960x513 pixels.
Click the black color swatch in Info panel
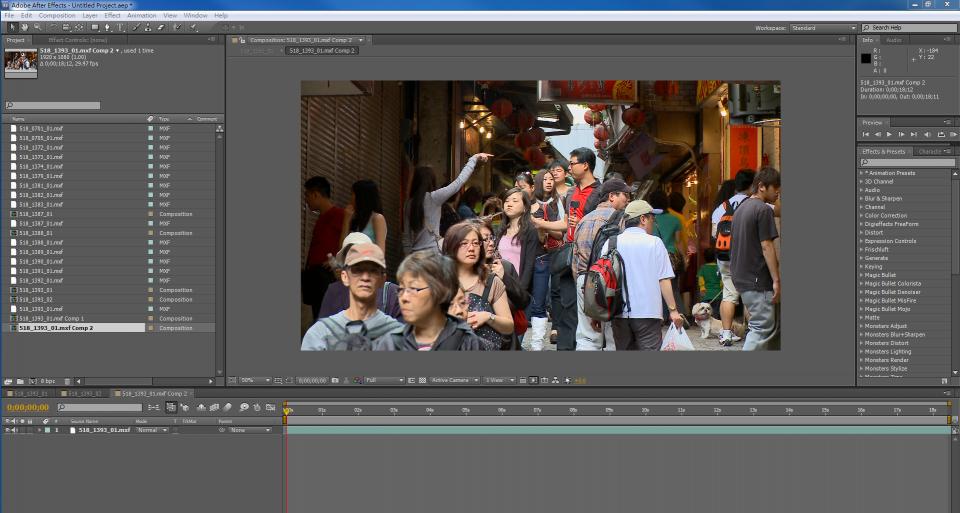tap(868, 58)
